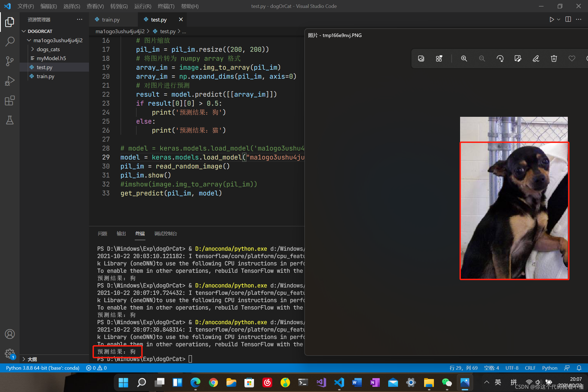This screenshot has width=588, height=392.
Task: Split the editor to the right
Action: (568, 20)
